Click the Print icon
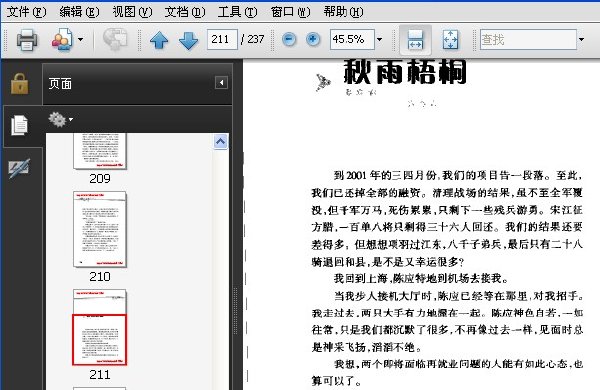600x390 pixels. click(27, 39)
